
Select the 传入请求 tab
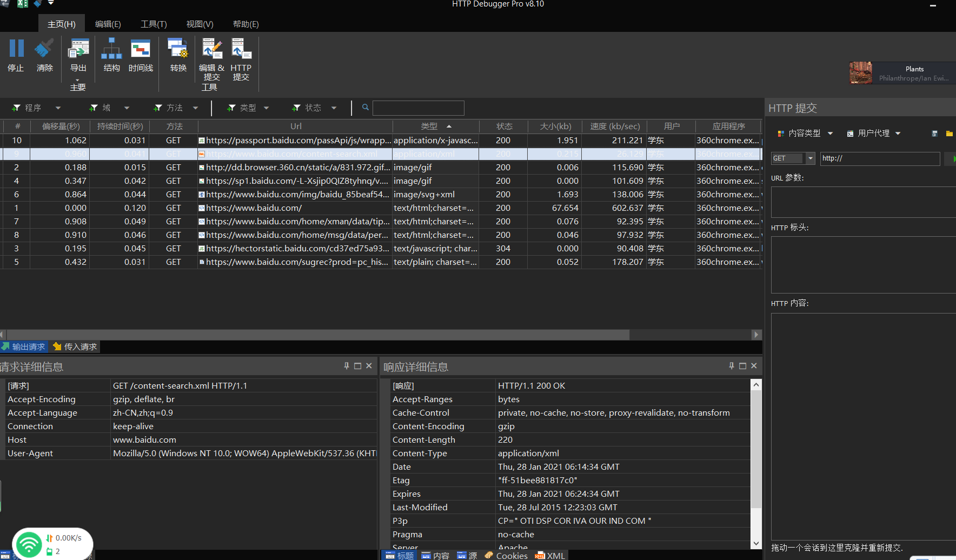(75, 346)
